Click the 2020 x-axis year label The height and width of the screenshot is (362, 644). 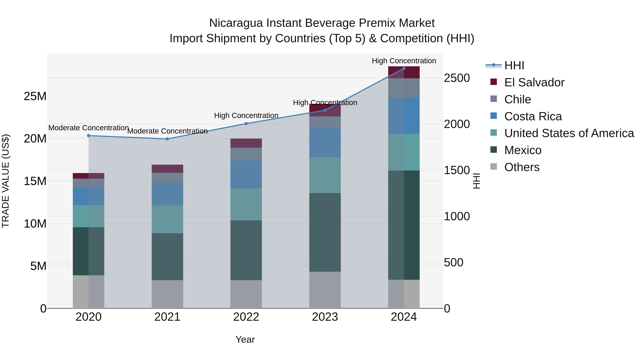[x=89, y=317]
